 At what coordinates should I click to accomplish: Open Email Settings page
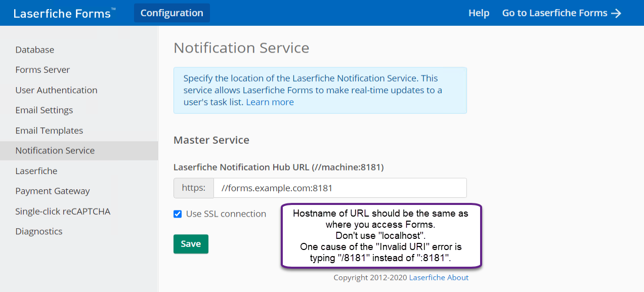(x=44, y=110)
